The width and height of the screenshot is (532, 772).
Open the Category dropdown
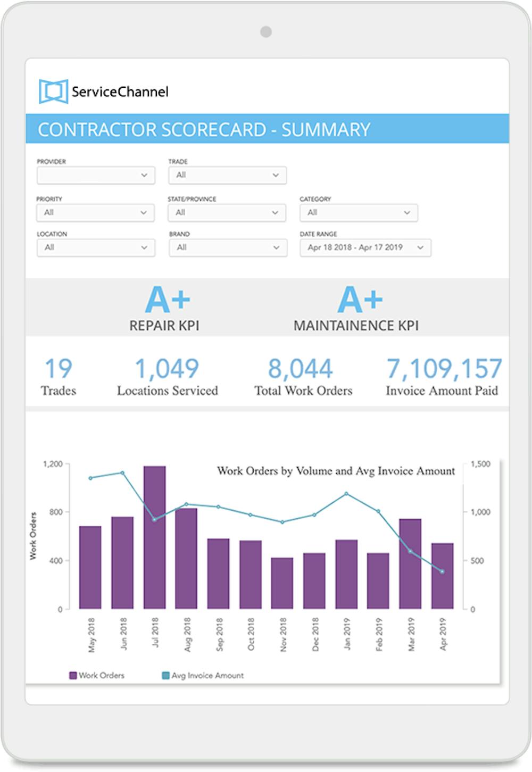point(359,212)
